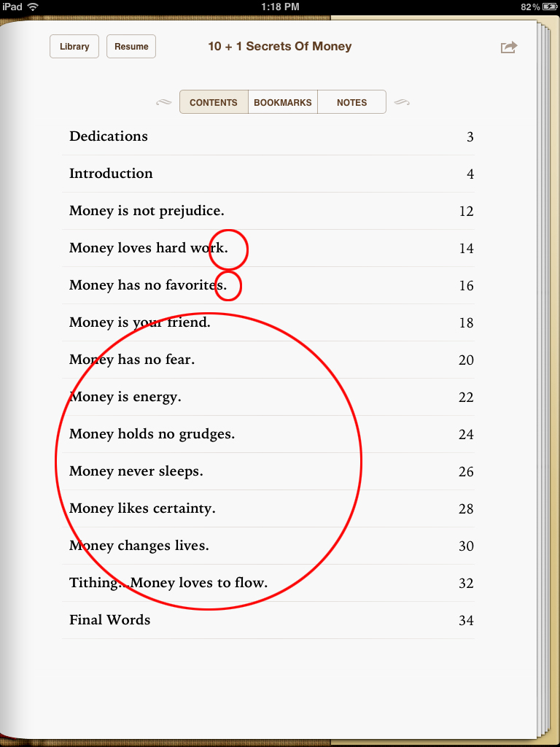
Task: Open the Library button
Action: [74, 46]
